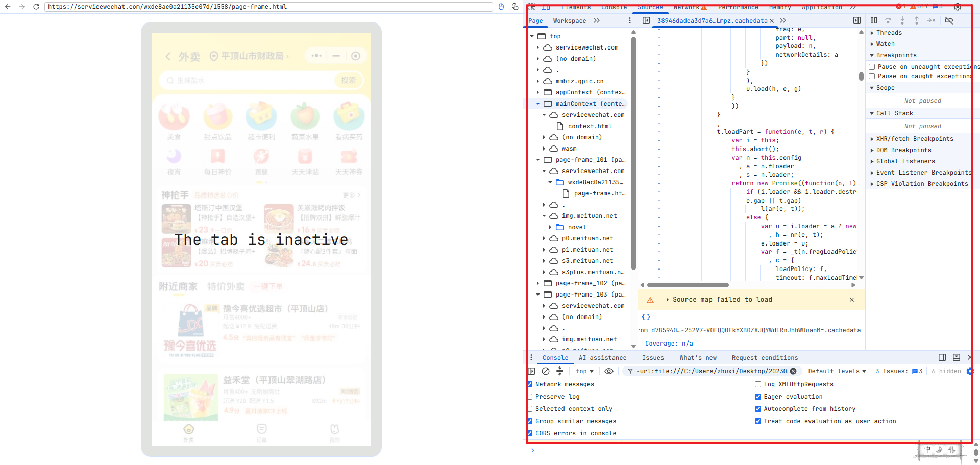The height and width of the screenshot is (465, 980).
Task: Clear the console filter text
Action: pos(793,371)
